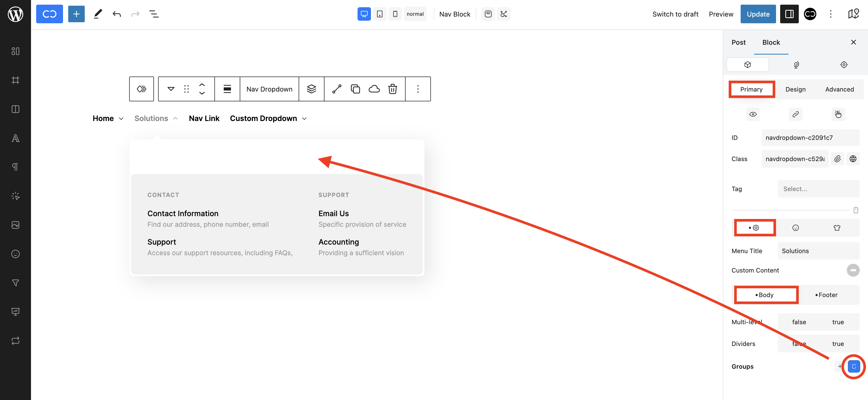Set Dividers option to true

838,344
